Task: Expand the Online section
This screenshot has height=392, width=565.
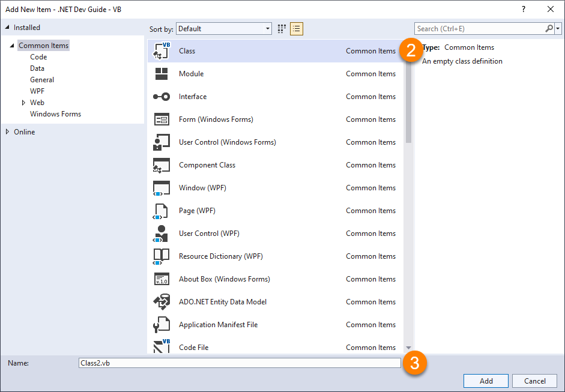Action: coord(7,132)
